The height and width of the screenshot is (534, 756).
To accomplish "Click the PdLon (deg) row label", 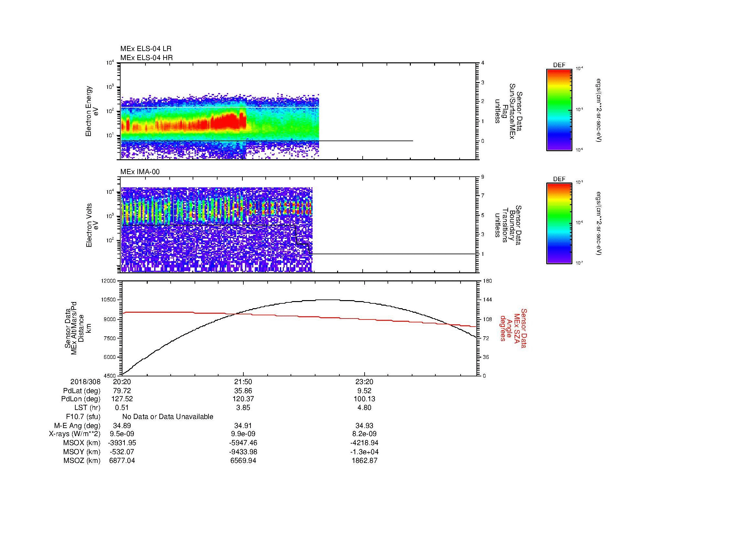I will 81,399.
